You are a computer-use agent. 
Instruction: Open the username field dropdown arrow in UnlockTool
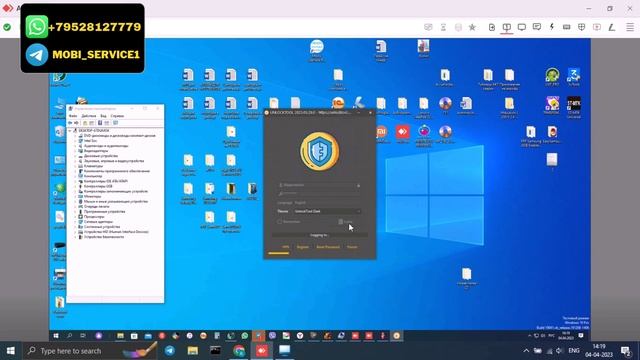pos(358,186)
